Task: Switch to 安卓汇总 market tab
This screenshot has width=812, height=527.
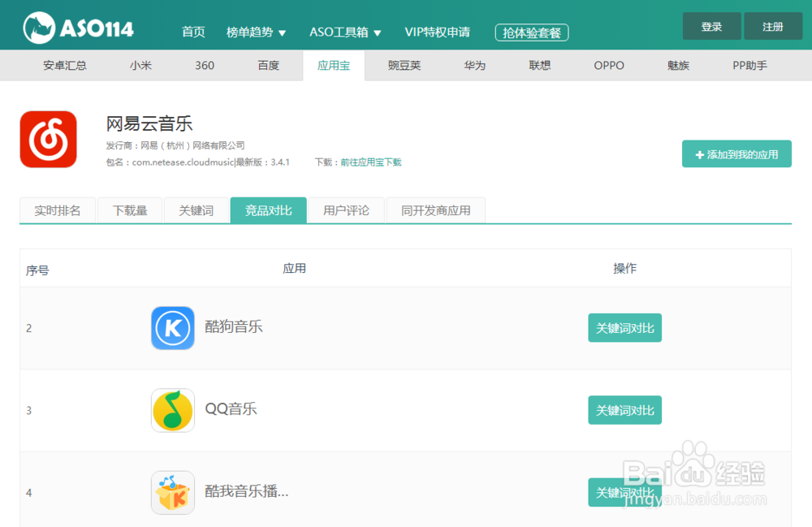Action: (x=65, y=65)
